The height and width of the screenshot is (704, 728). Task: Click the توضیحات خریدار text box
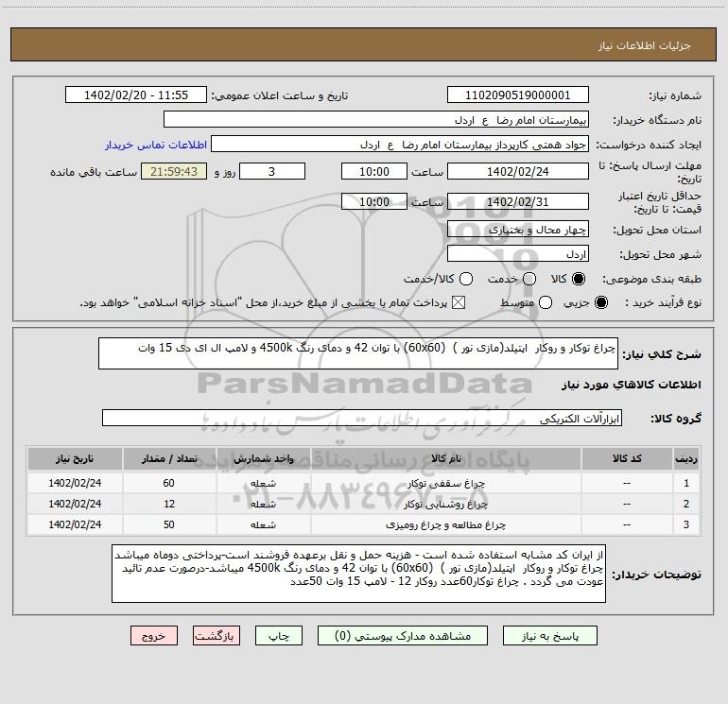[358, 574]
